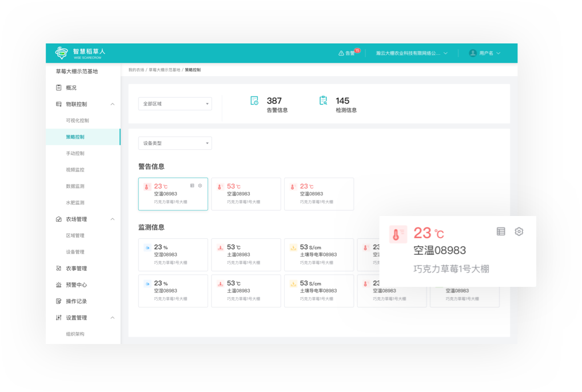582x392 pixels.
Task: Collapse the 物联控制 sidebar section
Action: coord(112,104)
